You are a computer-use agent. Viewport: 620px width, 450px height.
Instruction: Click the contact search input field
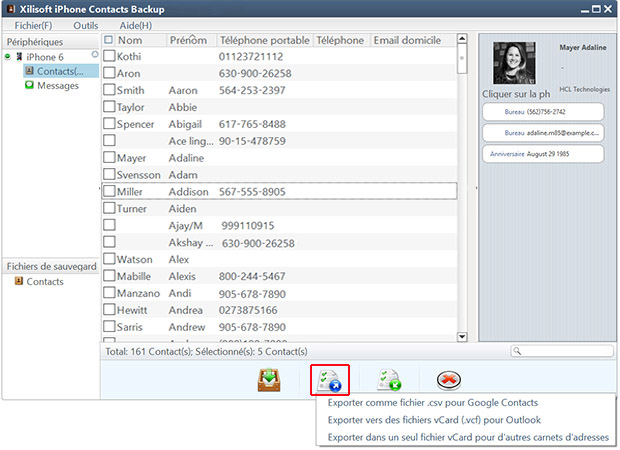point(562,351)
